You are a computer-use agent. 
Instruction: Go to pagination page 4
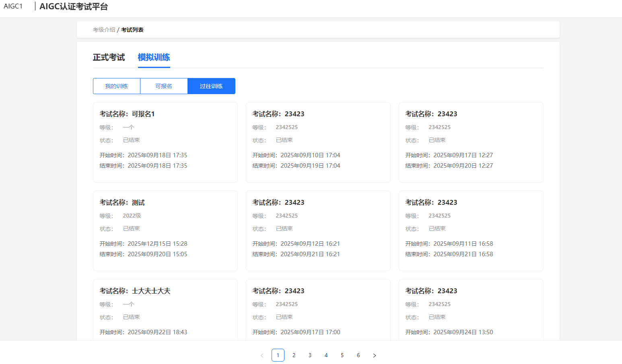pyautogui.click(x=326, y=355)
